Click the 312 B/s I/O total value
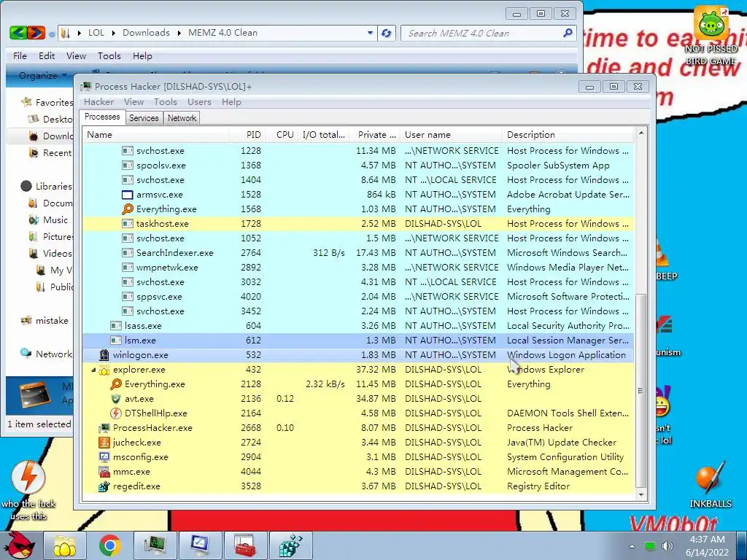This screenshot has height=560, width=747. 329,253
